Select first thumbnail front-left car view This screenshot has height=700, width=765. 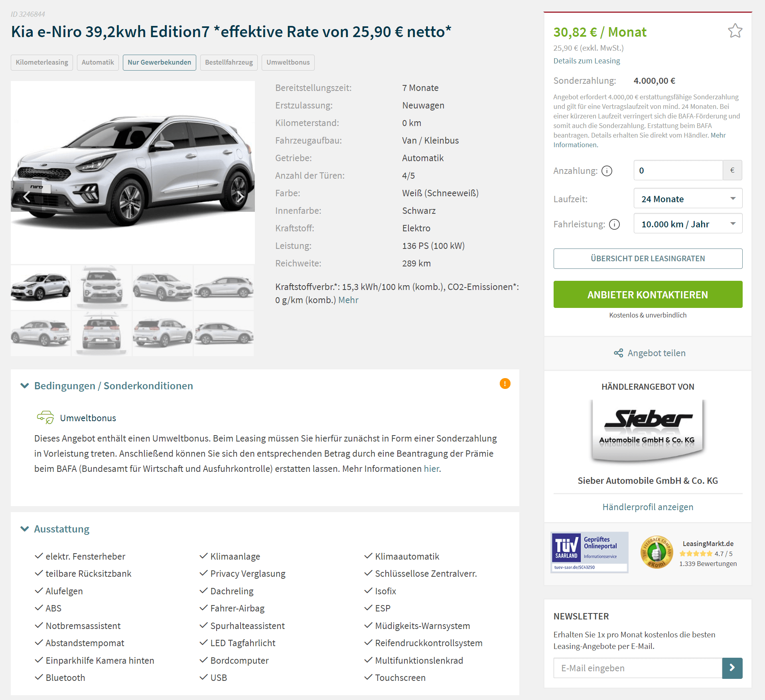(41, 287)
